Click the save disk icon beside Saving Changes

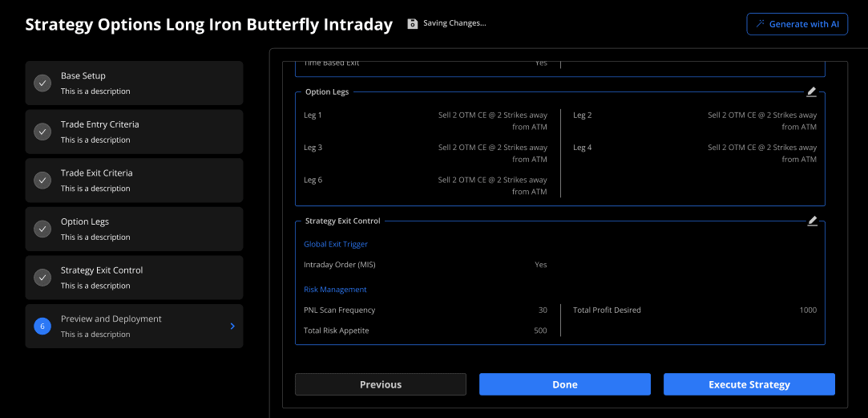coord(412,23)
